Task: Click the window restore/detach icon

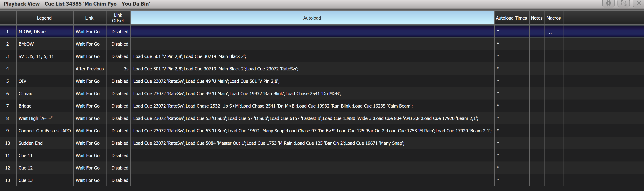Action: [623, 3]
